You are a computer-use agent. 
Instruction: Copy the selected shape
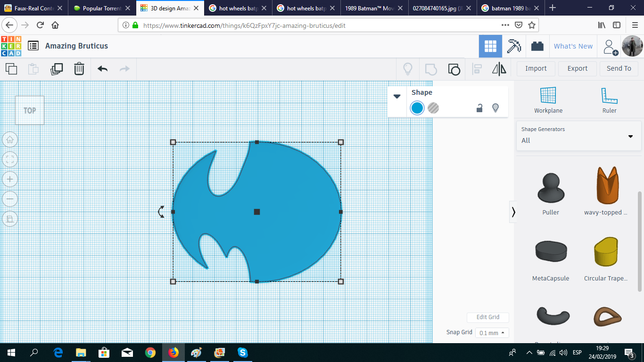pos(11,69)
